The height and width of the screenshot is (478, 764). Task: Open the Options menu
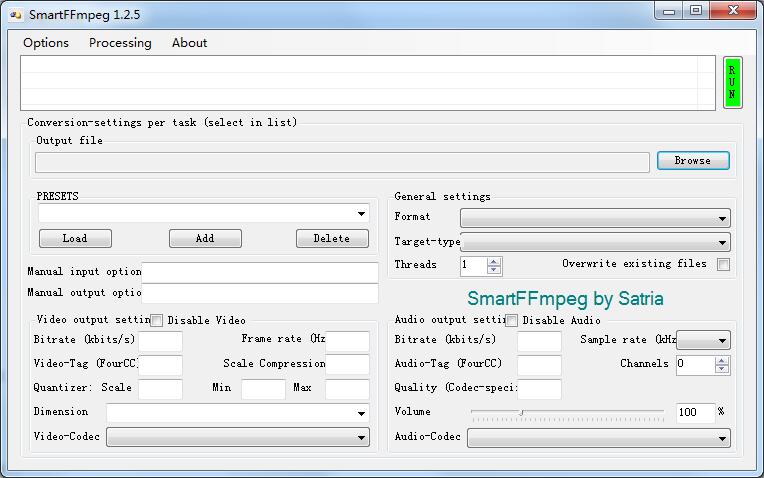coord(46,43)
